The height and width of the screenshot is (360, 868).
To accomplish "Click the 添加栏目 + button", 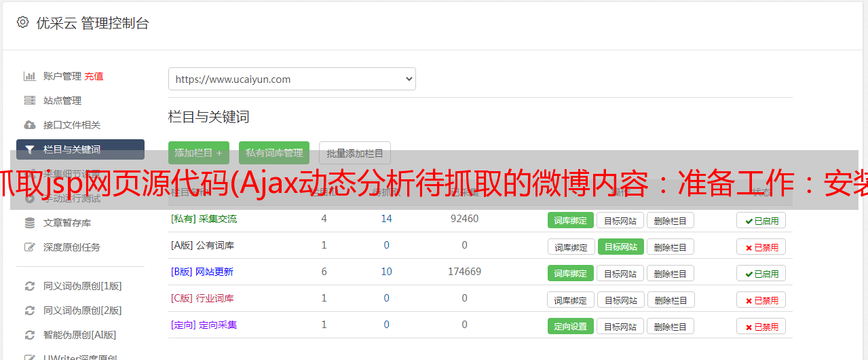I will tap(199, 153).
